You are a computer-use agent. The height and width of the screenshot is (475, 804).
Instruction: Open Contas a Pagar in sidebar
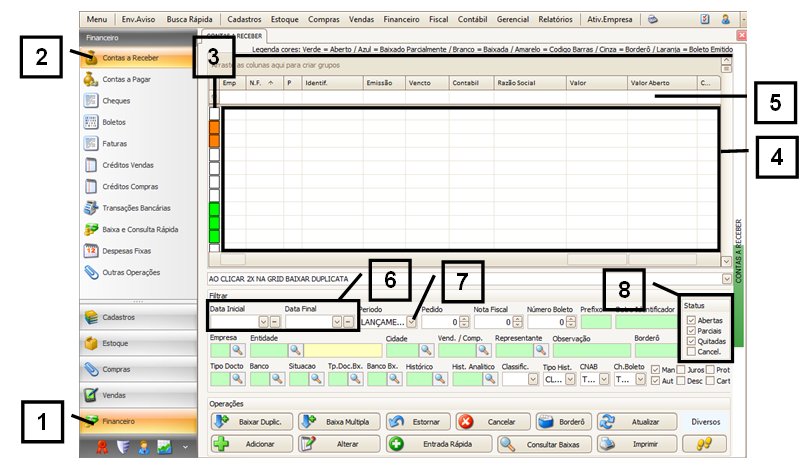pyautogui.click(x=125, y=79)
